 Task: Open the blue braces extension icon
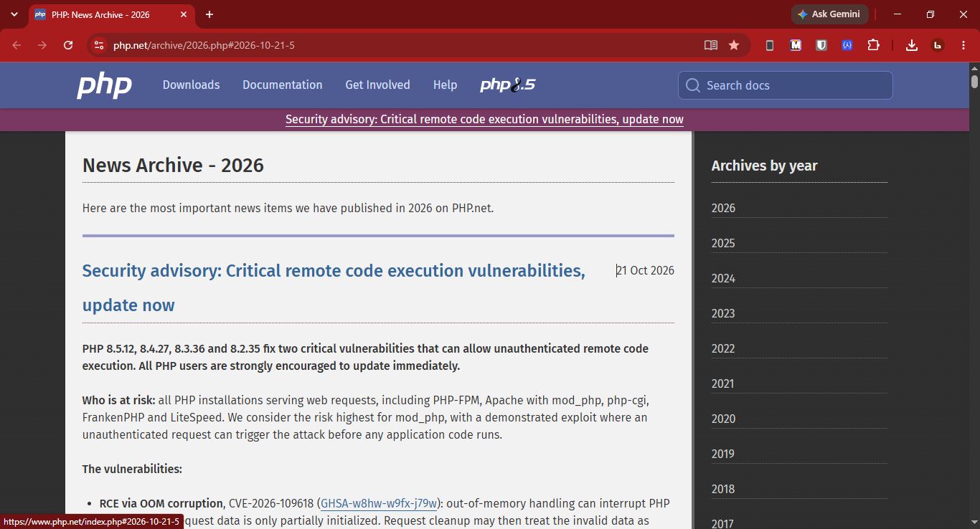tap(847, 45)
